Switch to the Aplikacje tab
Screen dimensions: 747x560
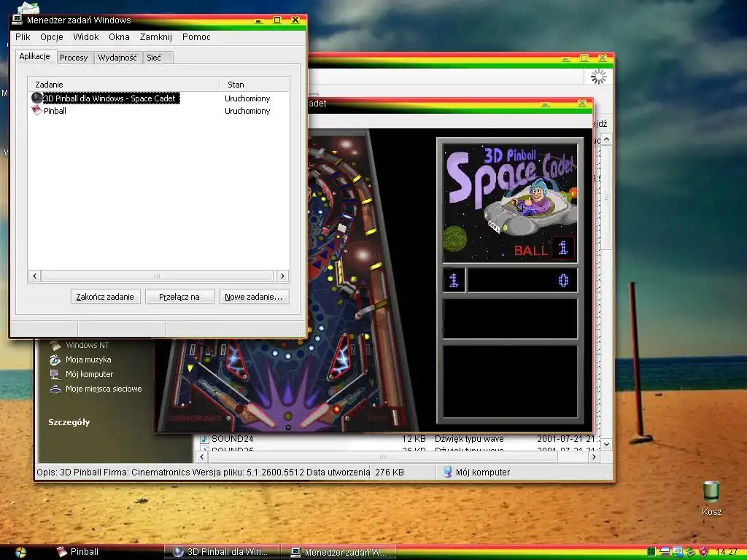[34, 56]
